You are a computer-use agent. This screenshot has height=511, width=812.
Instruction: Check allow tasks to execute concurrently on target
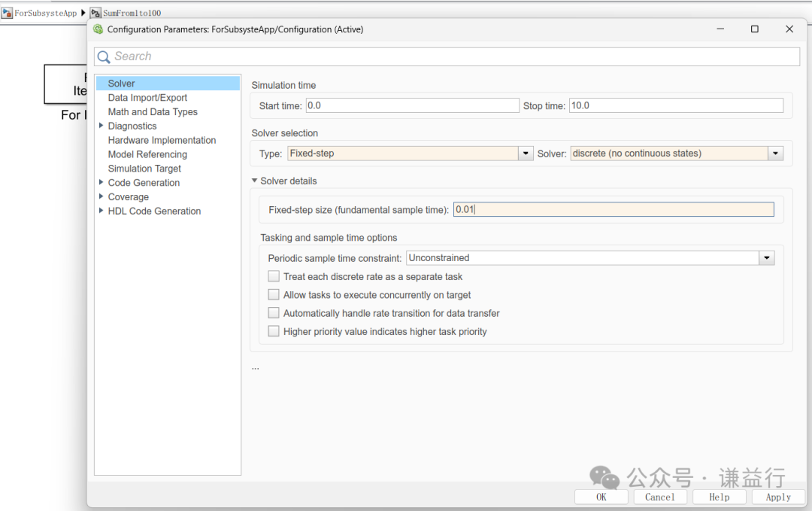(x=274, y=294)
